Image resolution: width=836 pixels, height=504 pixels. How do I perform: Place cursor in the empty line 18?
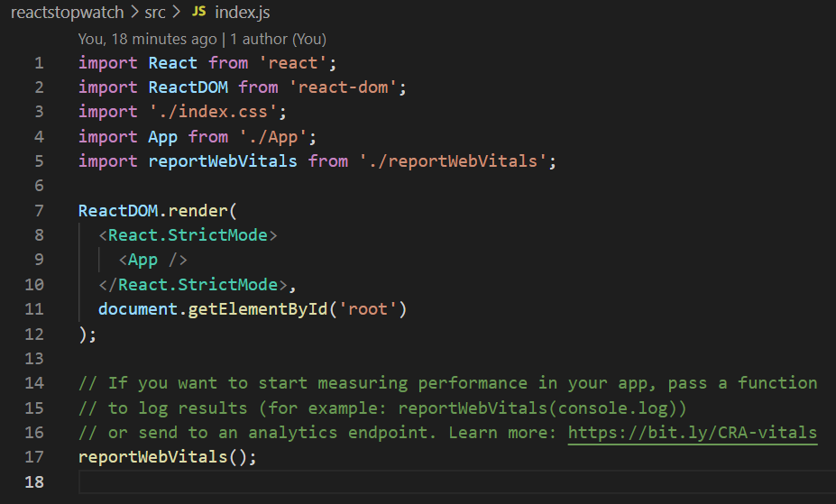point(457,482)
